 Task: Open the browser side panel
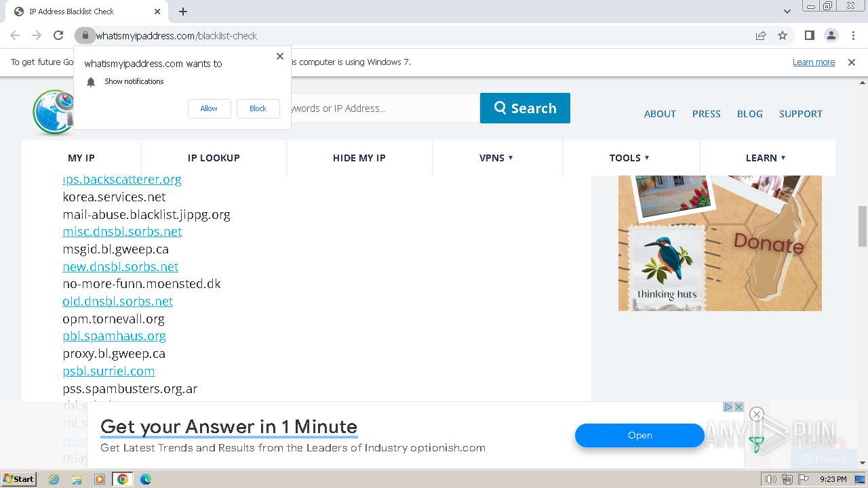[809, 35]
